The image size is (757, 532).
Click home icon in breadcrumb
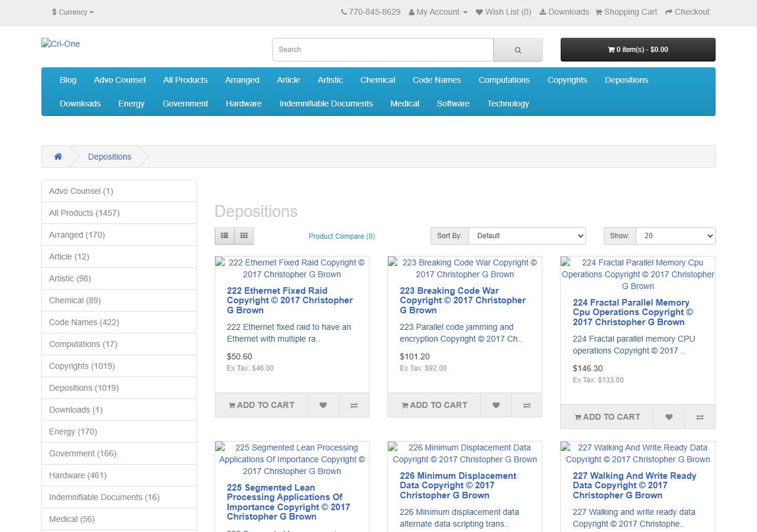[58, 157]
